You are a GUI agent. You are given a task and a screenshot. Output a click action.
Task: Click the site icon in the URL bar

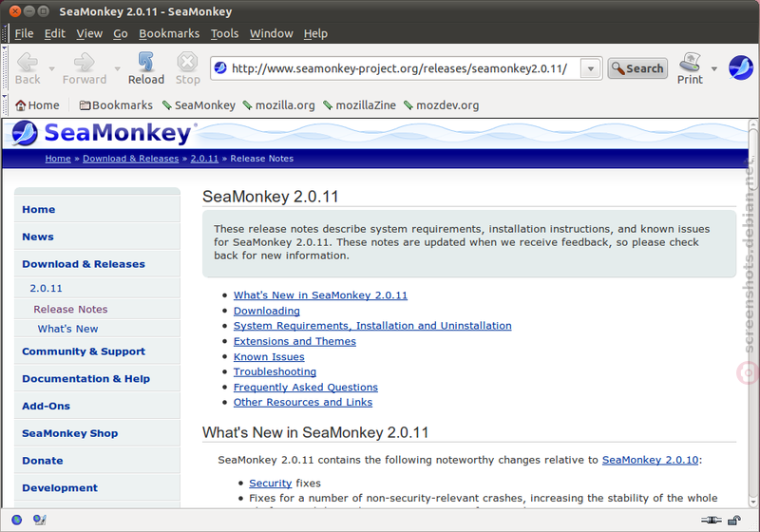click(x=220, y=68)
